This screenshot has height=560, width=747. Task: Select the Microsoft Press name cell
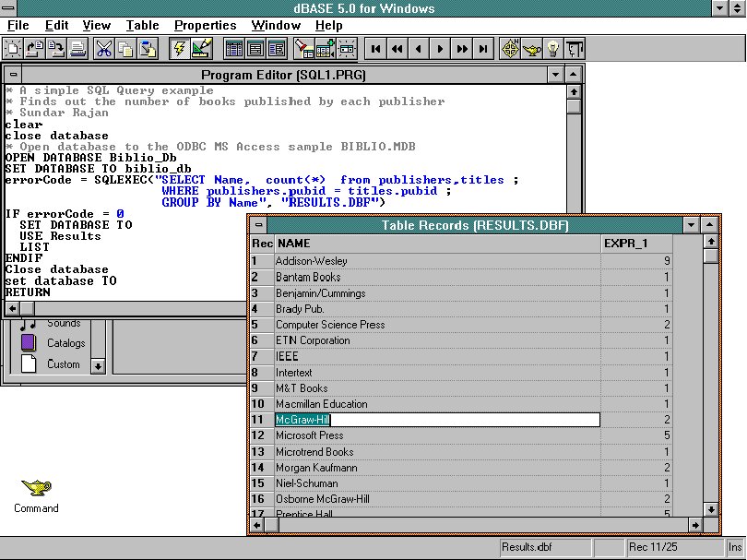click(x=437, y=435)
